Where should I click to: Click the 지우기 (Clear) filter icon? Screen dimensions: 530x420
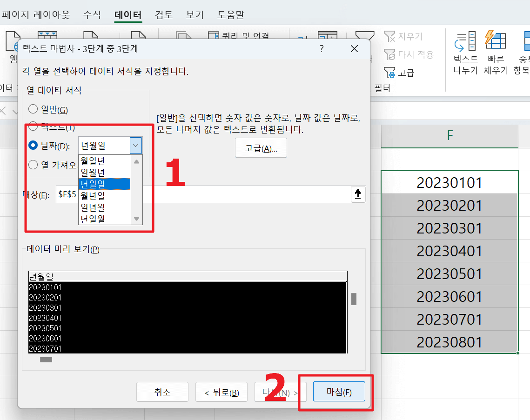399,36
